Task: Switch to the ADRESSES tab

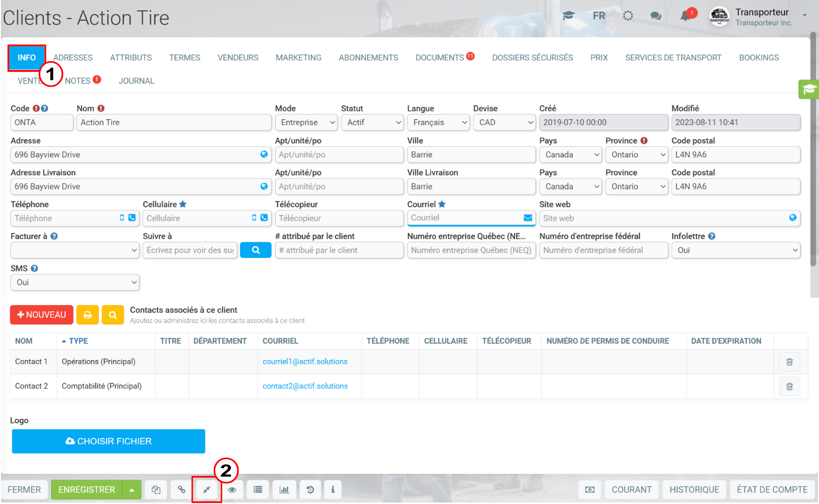Action: pos(73,57)
